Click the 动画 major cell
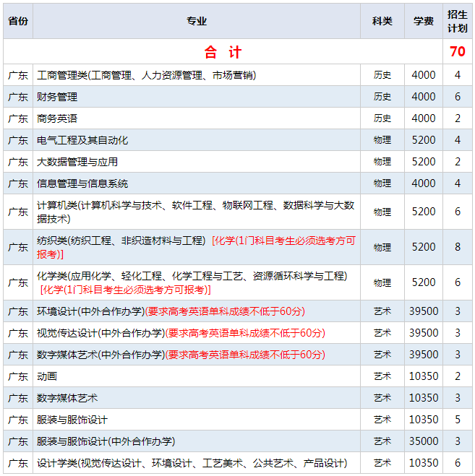This screenshot has height=476, width=475. point(197,376)
